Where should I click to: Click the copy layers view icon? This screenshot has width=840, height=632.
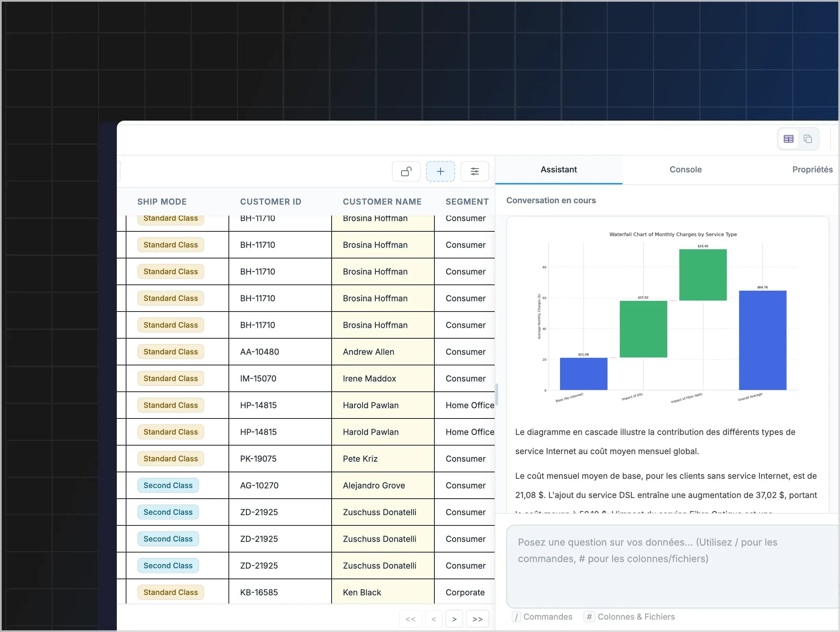pyautogui.click(x=808, y=139)
